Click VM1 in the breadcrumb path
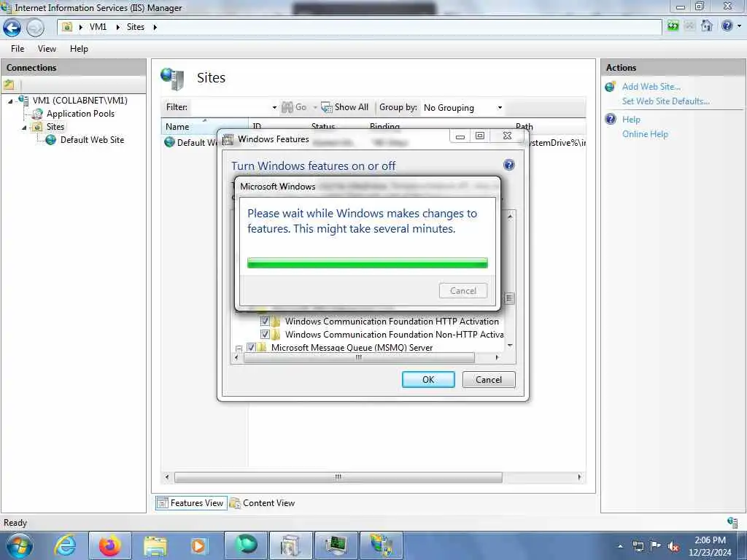Screen dimensions: 747x560 (98, 27)
